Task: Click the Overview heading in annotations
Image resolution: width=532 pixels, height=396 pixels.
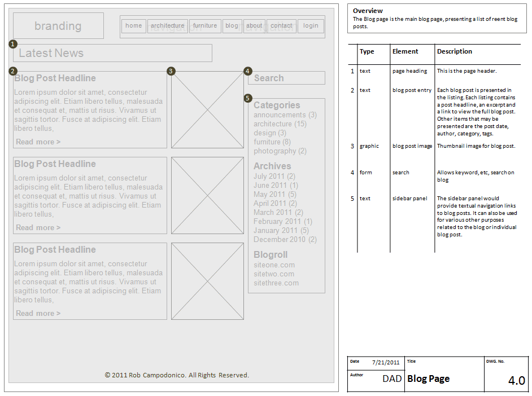Action: pyautogui.click(x=368, y=11)
